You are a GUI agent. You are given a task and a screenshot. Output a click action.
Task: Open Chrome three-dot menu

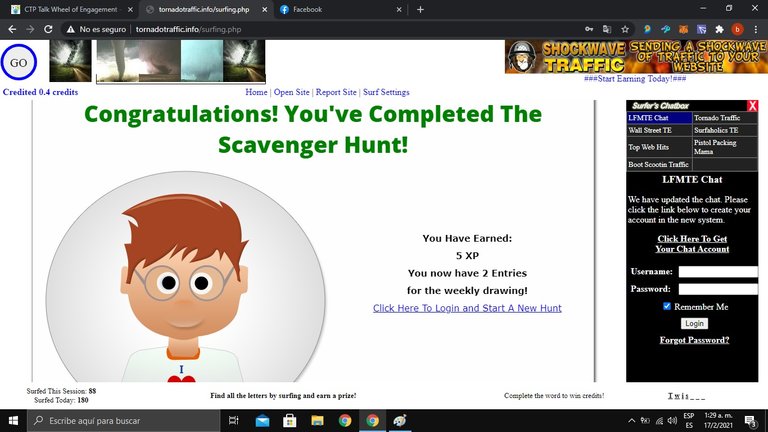pyautogui.click(x=756, y=29)
